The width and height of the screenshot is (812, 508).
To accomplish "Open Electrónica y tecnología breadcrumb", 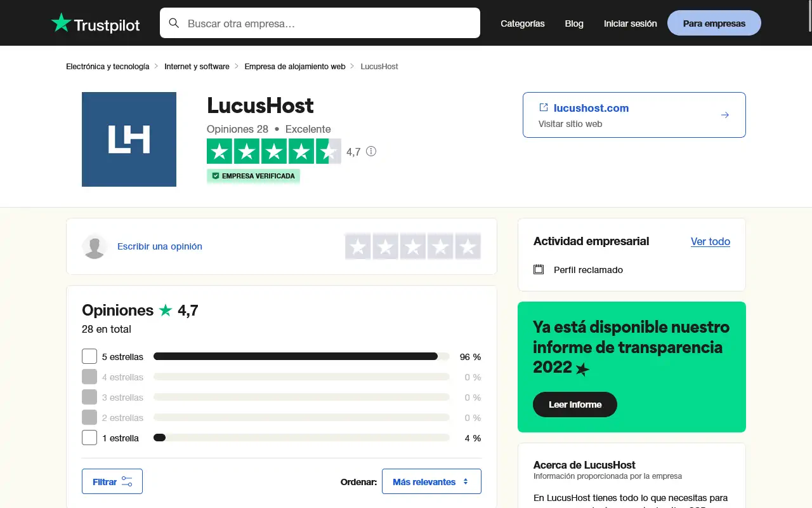I will [x=108, y=66].
